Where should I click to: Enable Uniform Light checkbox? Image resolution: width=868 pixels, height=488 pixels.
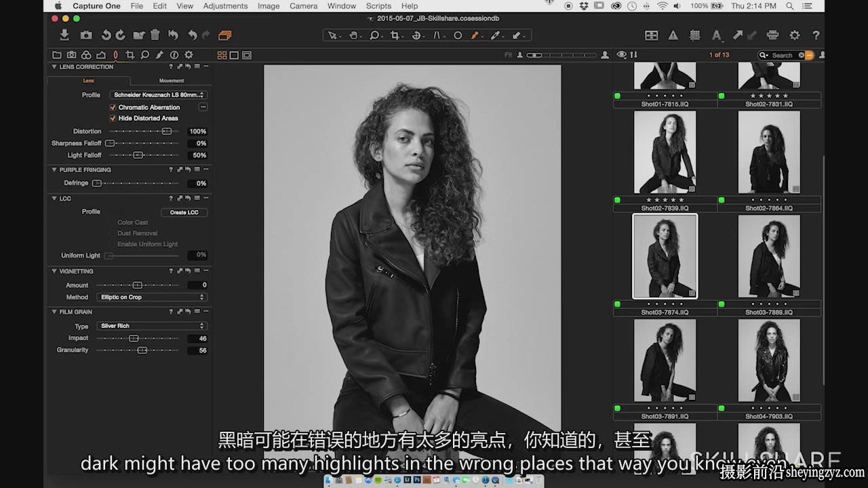tap(113, 244)
